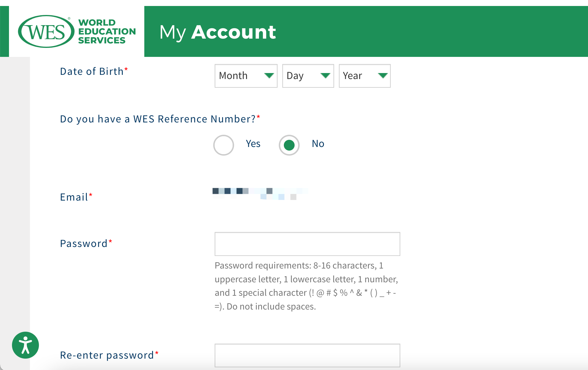Image resolution: width=588 pixels, height=370 pixels.
Task: Select the Yes radio button
Action: pyautogui.click(x=223, y=145)
